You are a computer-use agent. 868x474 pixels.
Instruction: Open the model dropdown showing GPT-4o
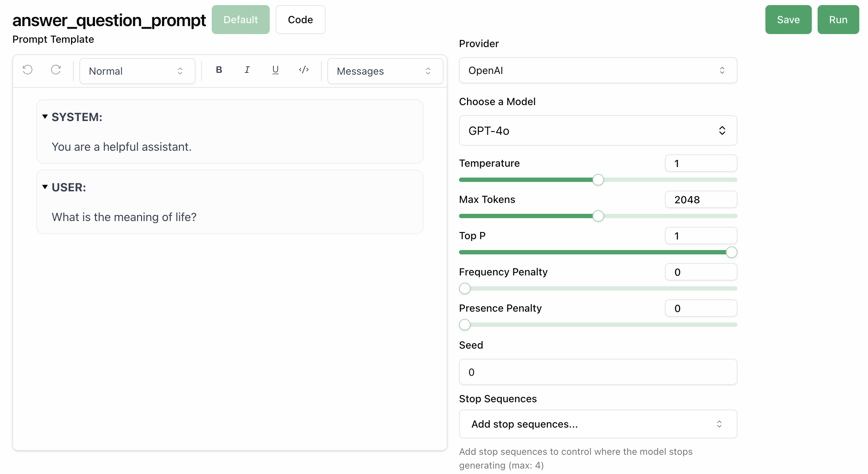[x=598, y=130]
